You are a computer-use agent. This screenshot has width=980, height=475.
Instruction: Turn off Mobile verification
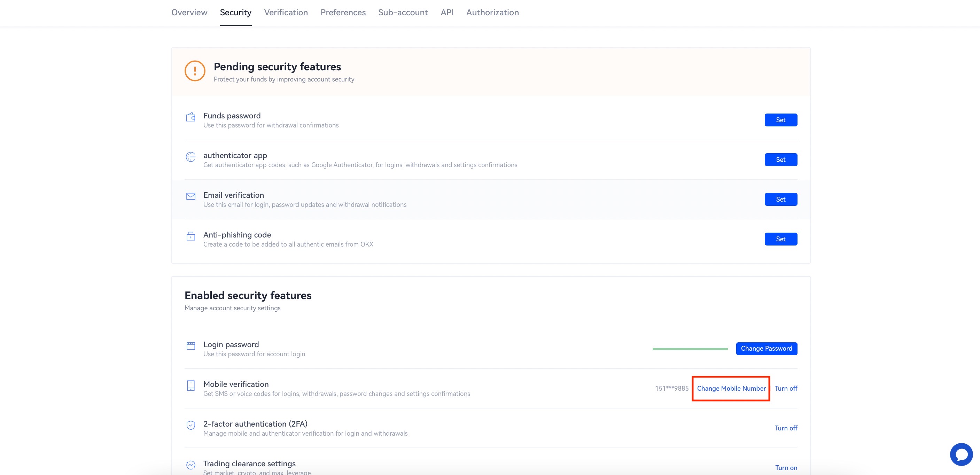tap(786, 388)
